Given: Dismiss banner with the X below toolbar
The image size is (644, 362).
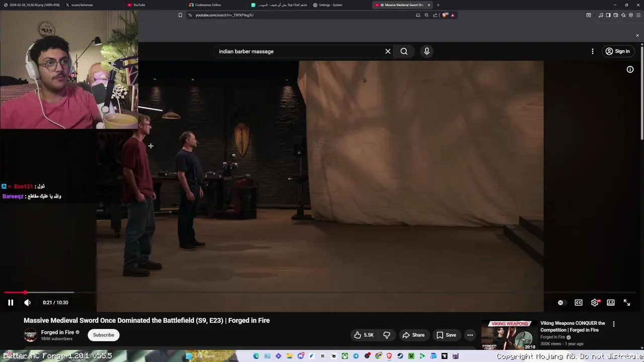Looking at the screenshot, I should (x=637, y=35).
